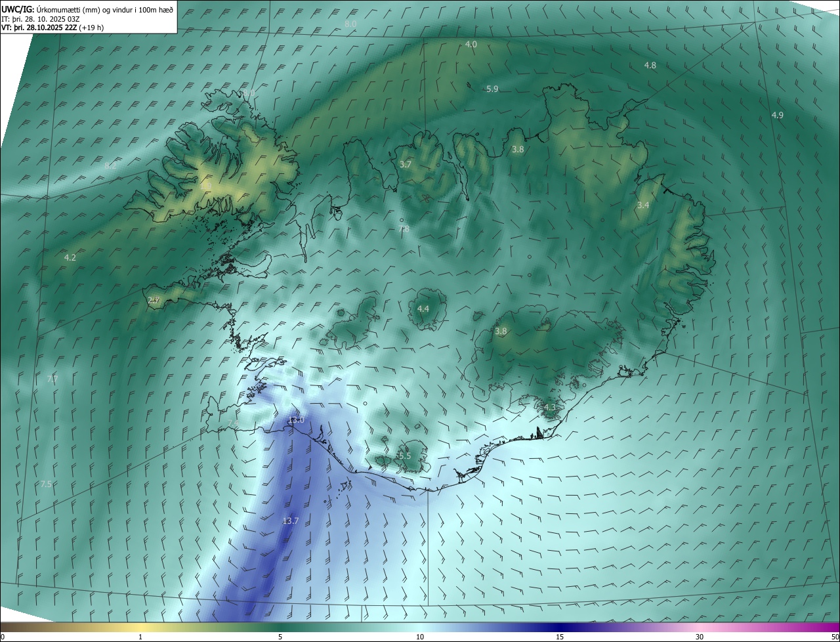Image resolution: width=840 pixels, height=642 pixels.
Task: Click the '4.0' value label
Action: coord(471,44)
